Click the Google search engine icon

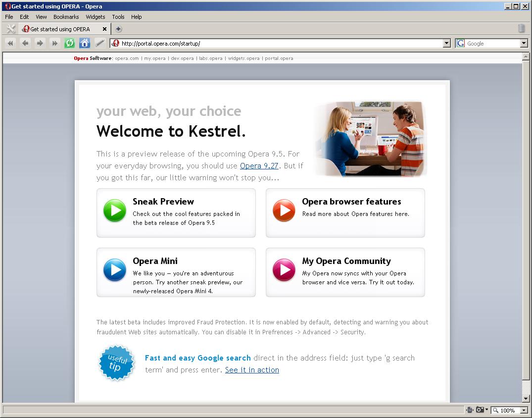(x=460, y=44)
